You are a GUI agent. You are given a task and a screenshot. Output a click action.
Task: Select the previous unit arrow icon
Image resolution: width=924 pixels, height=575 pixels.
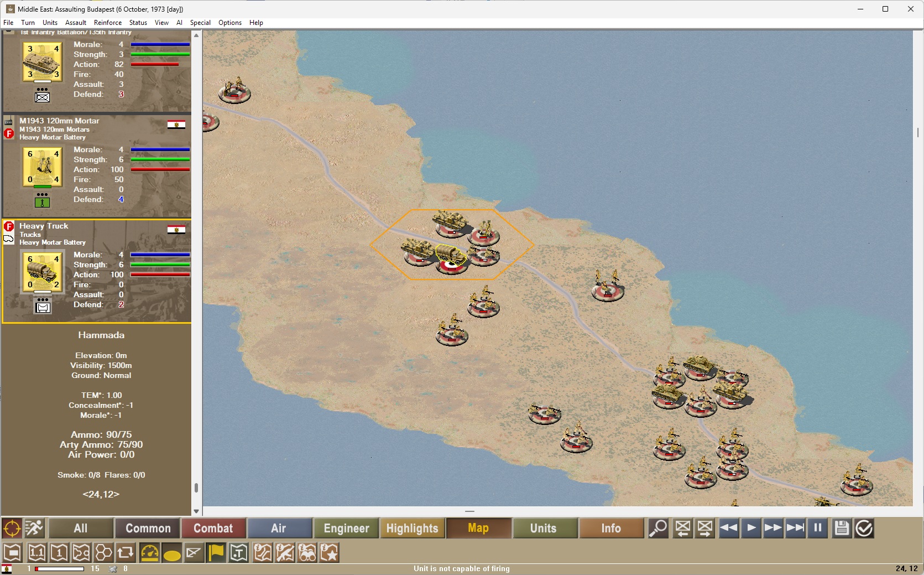(x=683, y=529)
